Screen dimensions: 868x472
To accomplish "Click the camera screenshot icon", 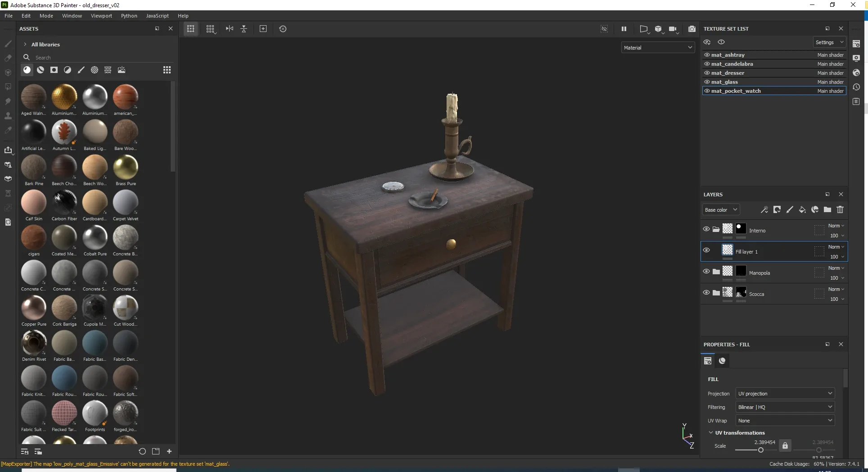I will point(692,29).
